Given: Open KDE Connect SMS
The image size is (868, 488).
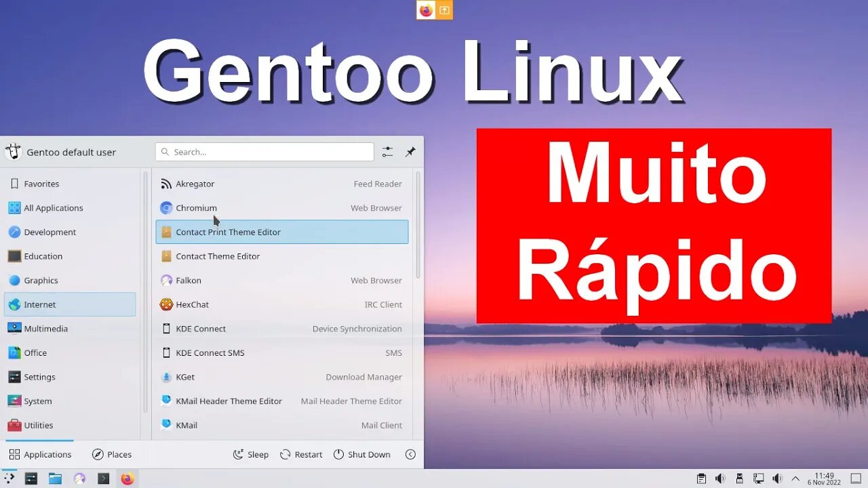Looking at the screenshot, I should [x=282, y=353].
